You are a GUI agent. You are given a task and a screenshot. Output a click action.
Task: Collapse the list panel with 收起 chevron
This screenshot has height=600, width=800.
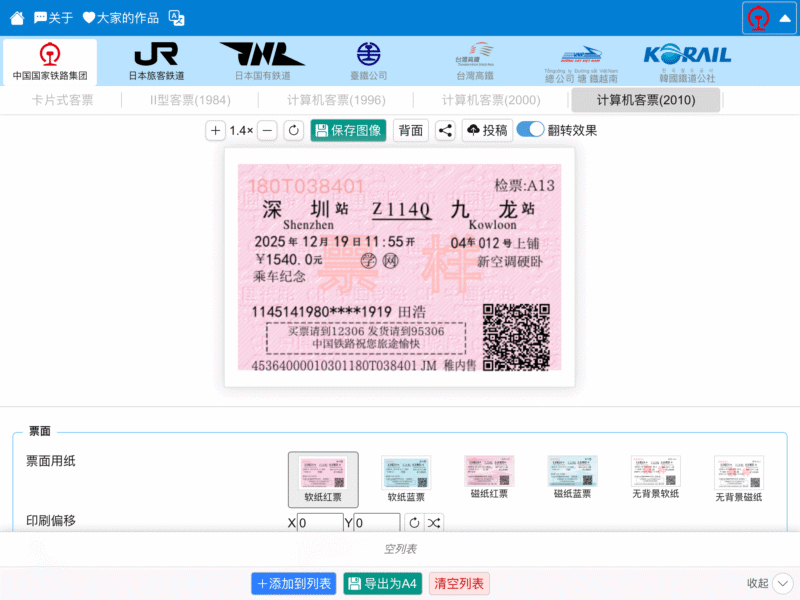tap(782, 583)
